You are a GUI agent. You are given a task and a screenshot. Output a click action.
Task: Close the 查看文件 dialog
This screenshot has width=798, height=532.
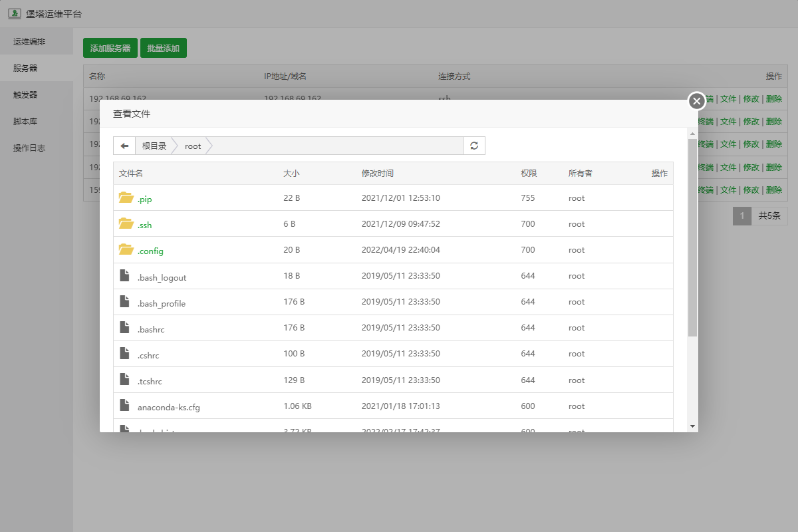pyautogui.click(x=696, y=101)
